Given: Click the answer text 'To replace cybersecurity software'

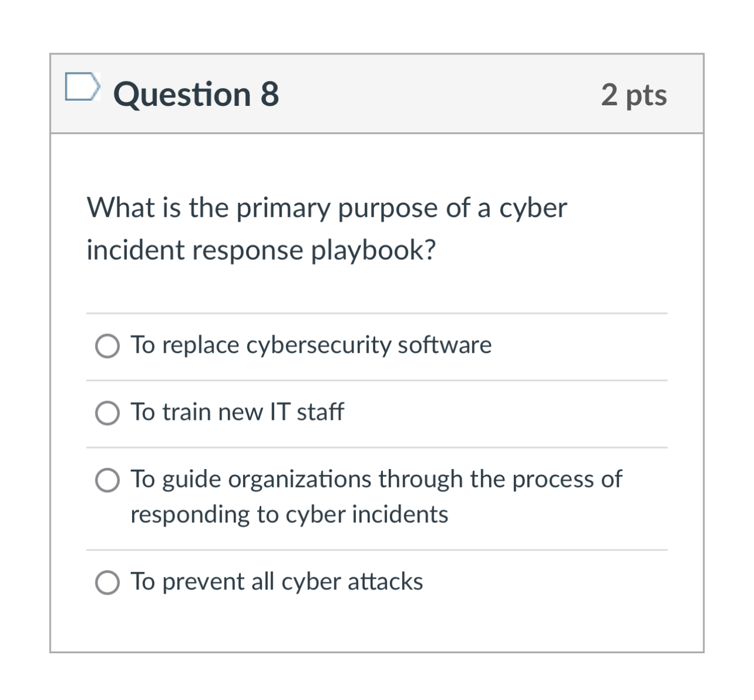Looking at the screenshot, I should pos(310,345).
